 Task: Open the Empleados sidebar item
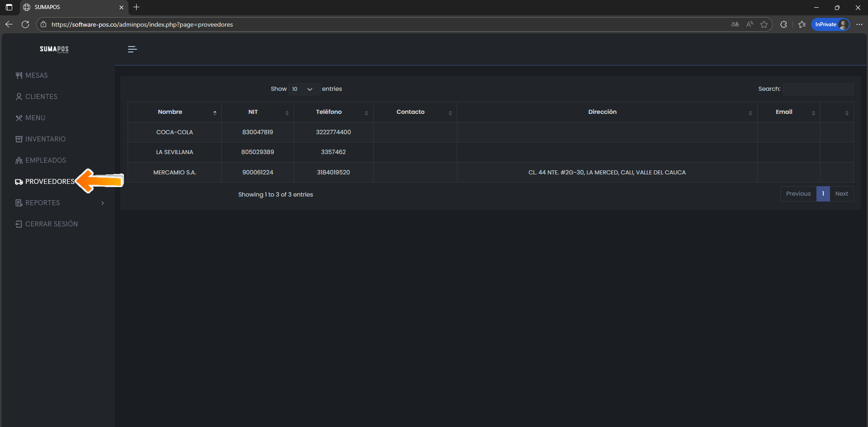[45, 160]
